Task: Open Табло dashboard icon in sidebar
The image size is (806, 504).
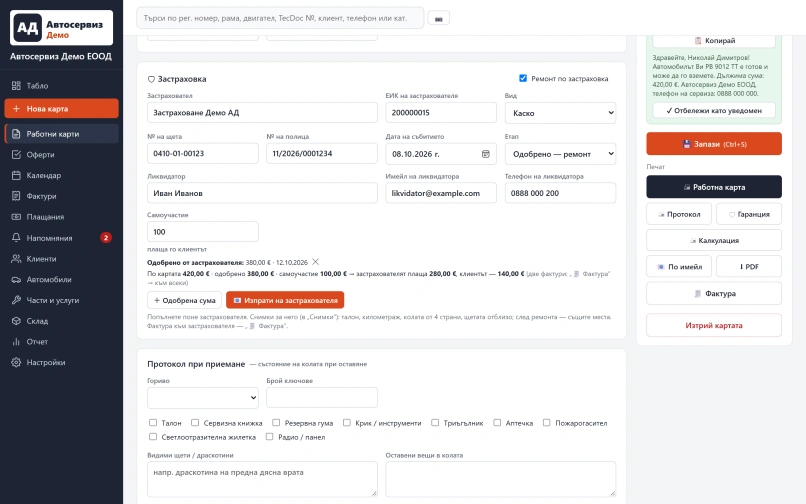Action: pos(16,86)
